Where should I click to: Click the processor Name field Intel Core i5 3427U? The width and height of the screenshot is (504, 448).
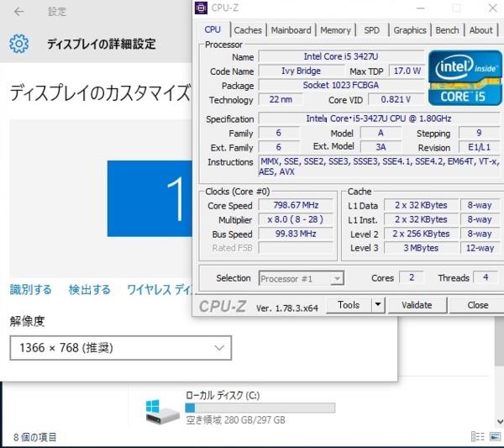click(x=341, y=56)
